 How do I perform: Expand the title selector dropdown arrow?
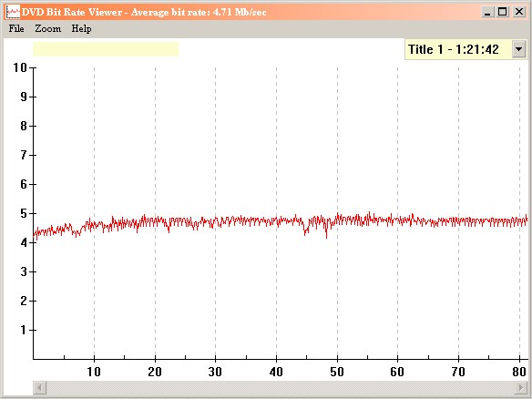click(x=518, y=49)
